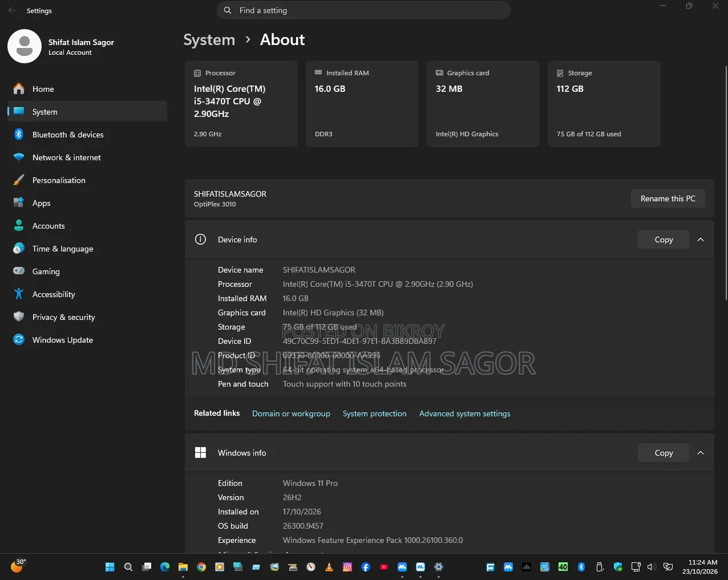This screenshot has height=580, width=728.
Task: Click the Storage summary card
Action: click(x=604, y=104)
